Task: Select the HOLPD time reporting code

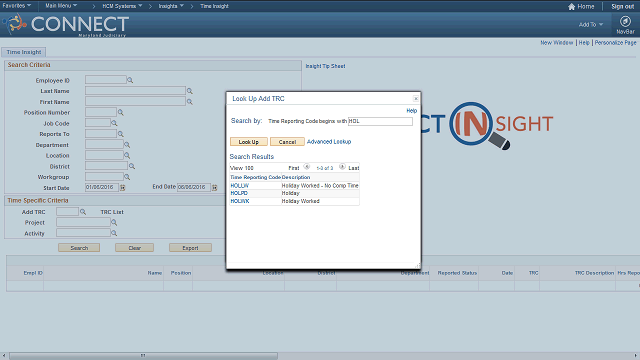Action: pyautogui.click(x=239, y=193)
